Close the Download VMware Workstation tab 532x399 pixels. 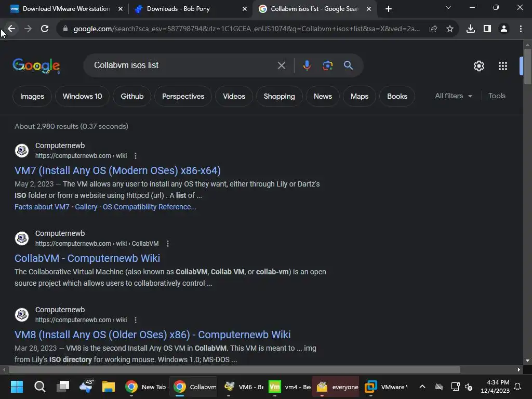point(121,9)
